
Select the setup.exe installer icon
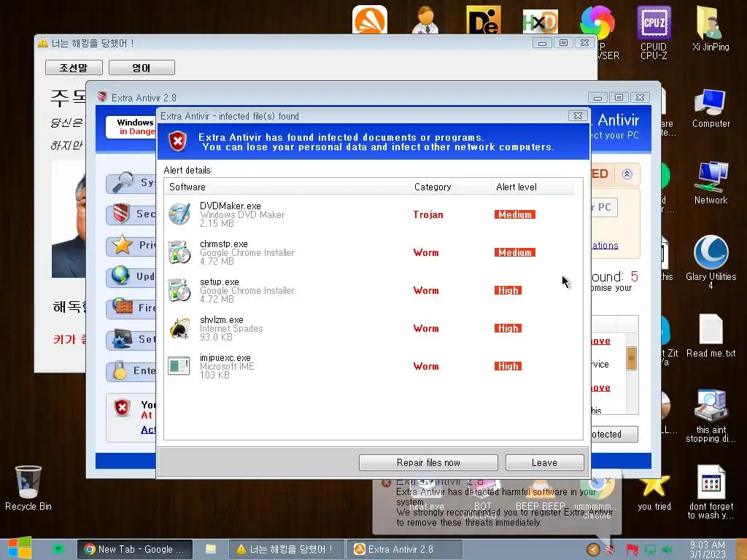[179, 290]
